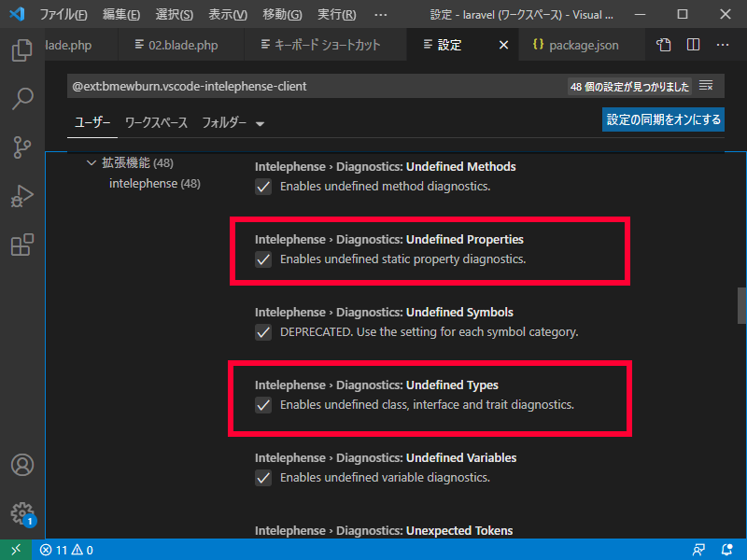This screenshot has height=560, width=747.
Task: Click the feedback icon in status bar
Action: (698, 551)
